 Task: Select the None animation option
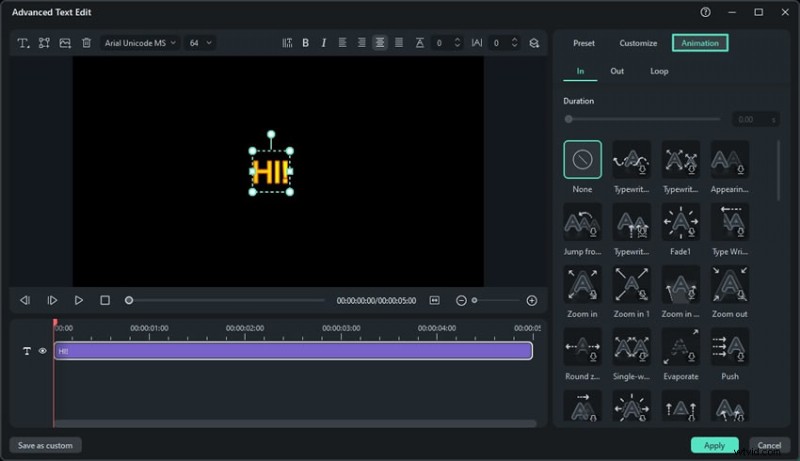click(x=582, y=160)
